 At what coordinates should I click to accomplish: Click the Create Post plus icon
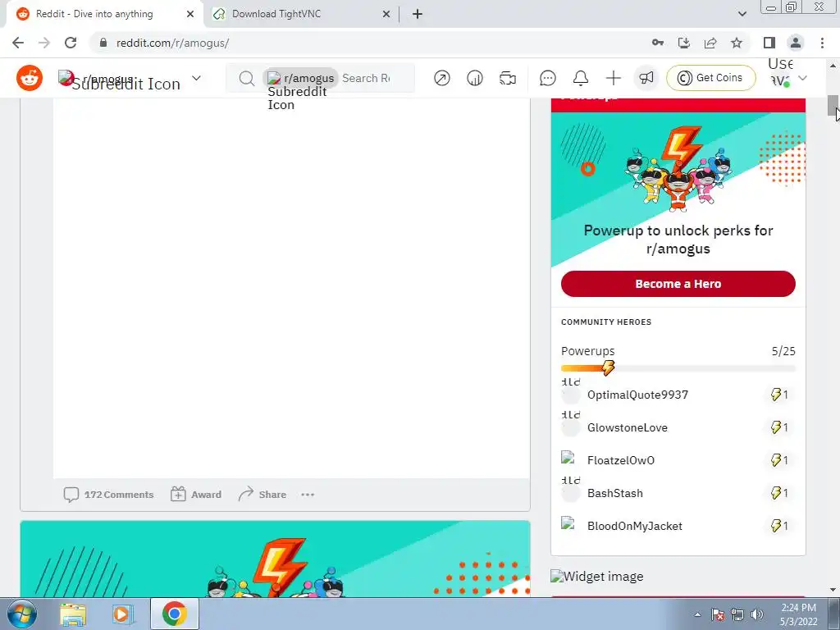[614, 78]
